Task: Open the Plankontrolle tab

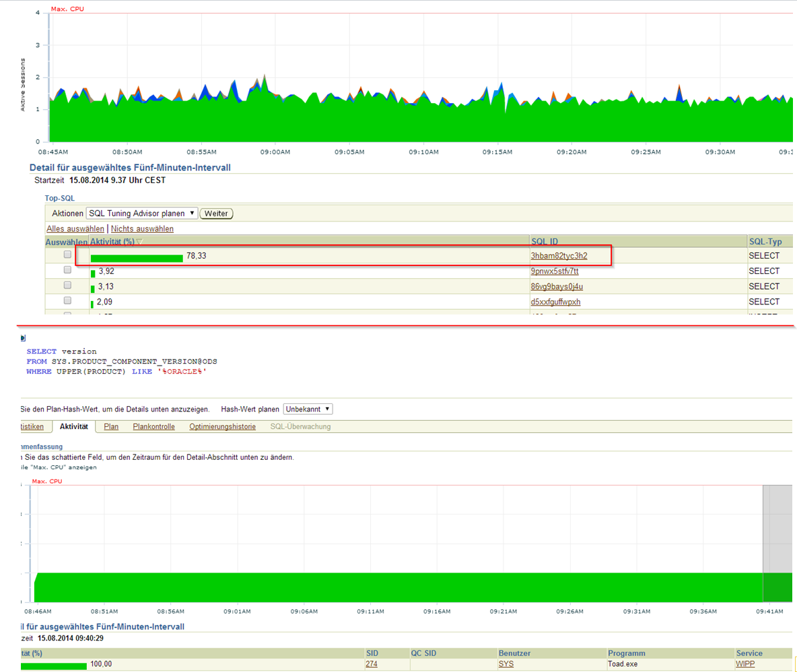Action: click(154, 426)
